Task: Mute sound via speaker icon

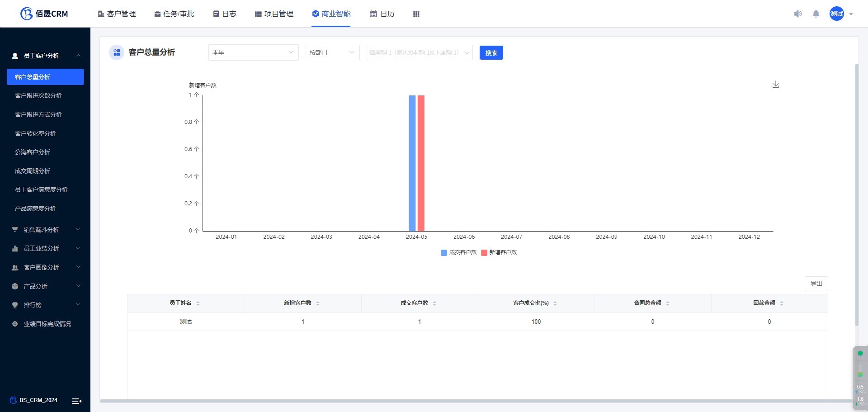Action: pos(797,14)
